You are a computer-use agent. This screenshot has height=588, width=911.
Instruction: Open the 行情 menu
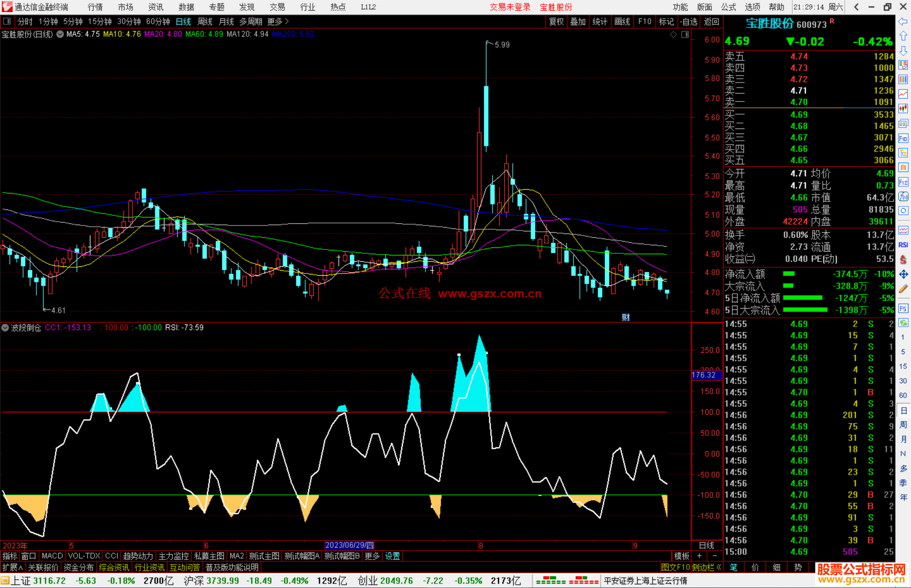pos(95,7)
